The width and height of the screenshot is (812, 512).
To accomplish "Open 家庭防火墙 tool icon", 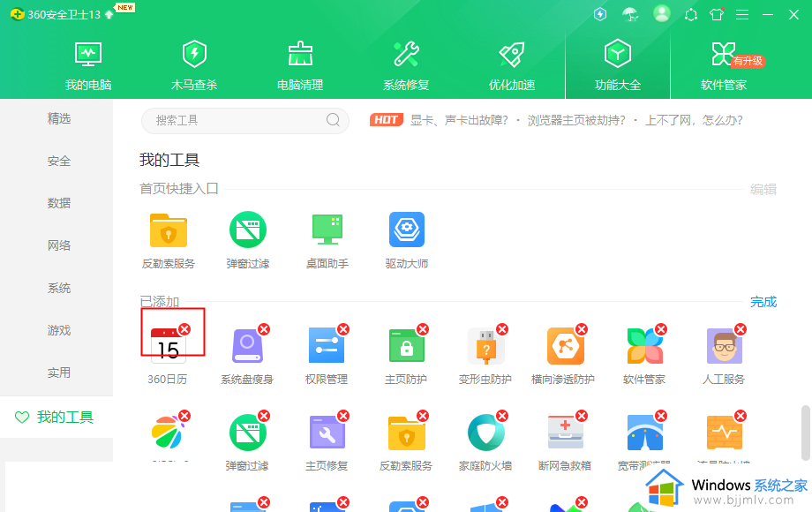I will click(485, 433).
